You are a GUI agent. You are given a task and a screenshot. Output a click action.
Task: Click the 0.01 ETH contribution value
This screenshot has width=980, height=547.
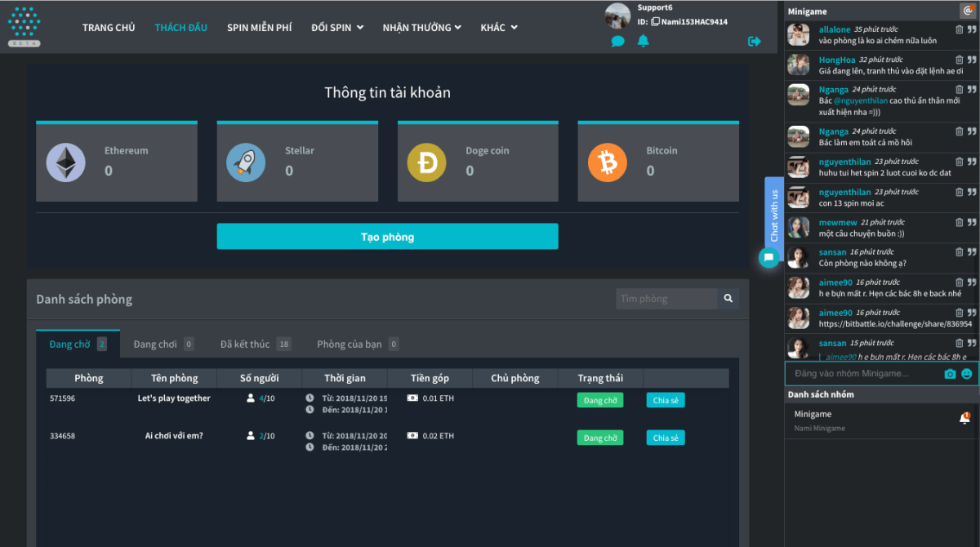pyautogui.click(x=439, y=398)
